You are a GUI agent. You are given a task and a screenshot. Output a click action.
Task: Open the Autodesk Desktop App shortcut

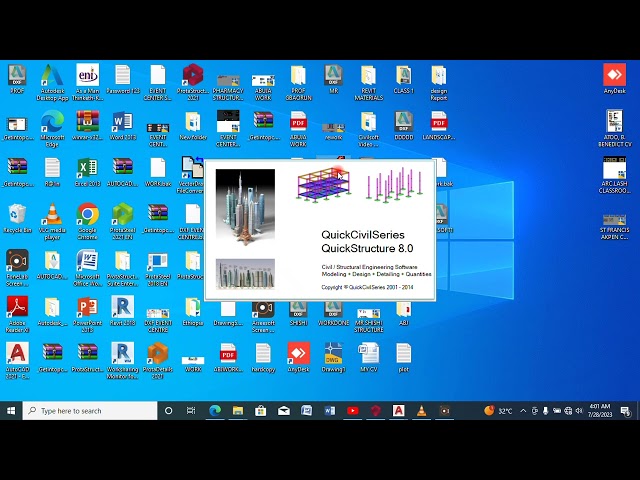point(52,82)
